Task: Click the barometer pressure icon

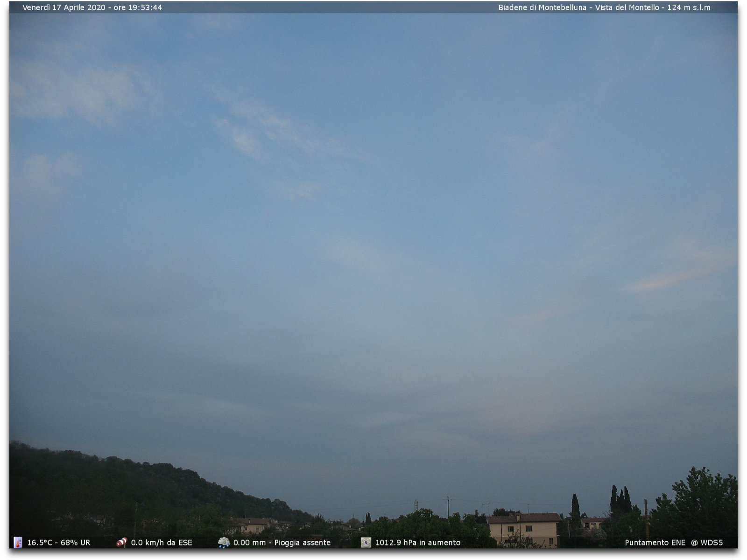Action: (x=366, y=542)
